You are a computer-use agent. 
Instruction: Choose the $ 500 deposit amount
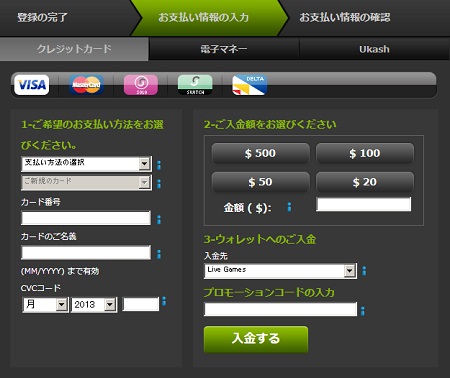point(261,153)
